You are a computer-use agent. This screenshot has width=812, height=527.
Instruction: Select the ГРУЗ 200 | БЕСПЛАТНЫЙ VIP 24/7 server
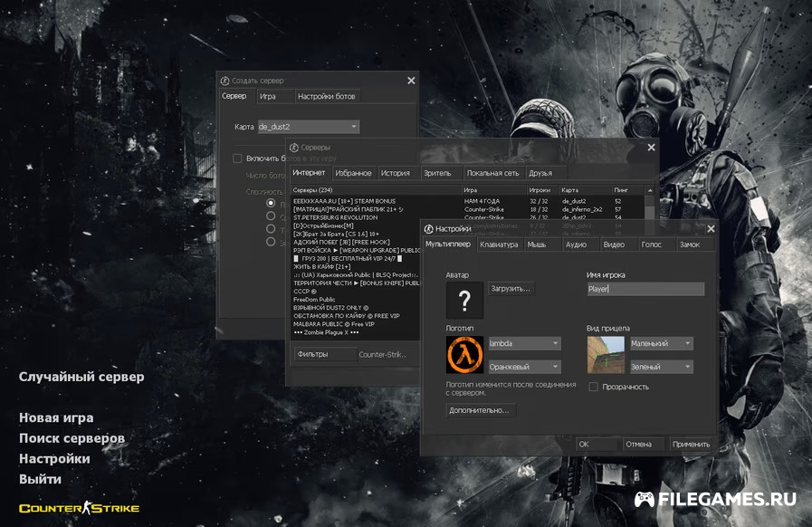(x=356, y=259)
